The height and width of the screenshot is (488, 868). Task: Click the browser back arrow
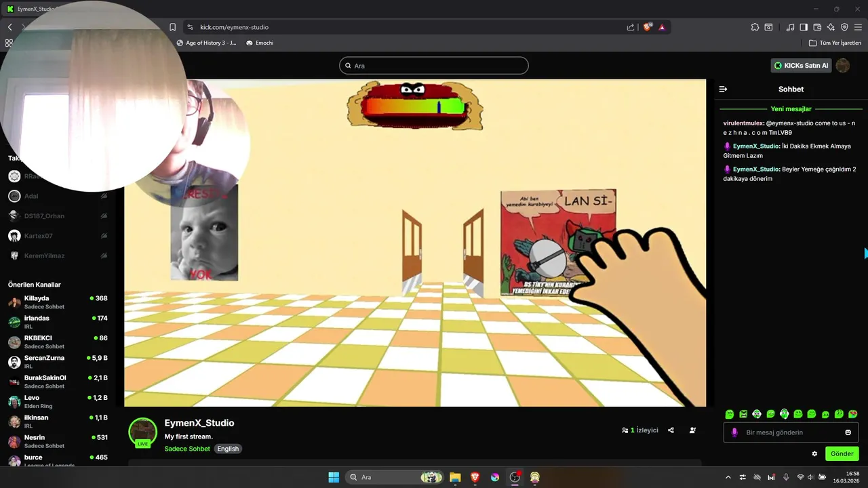9,27
